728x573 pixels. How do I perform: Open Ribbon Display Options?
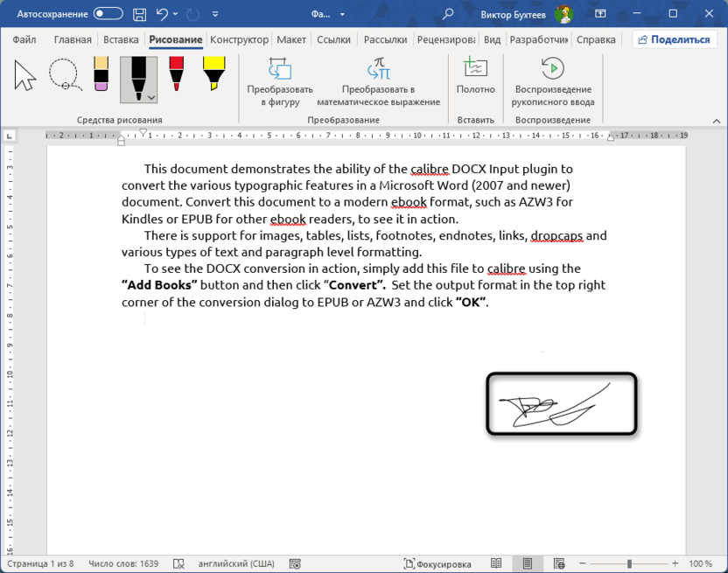[600, 14]
